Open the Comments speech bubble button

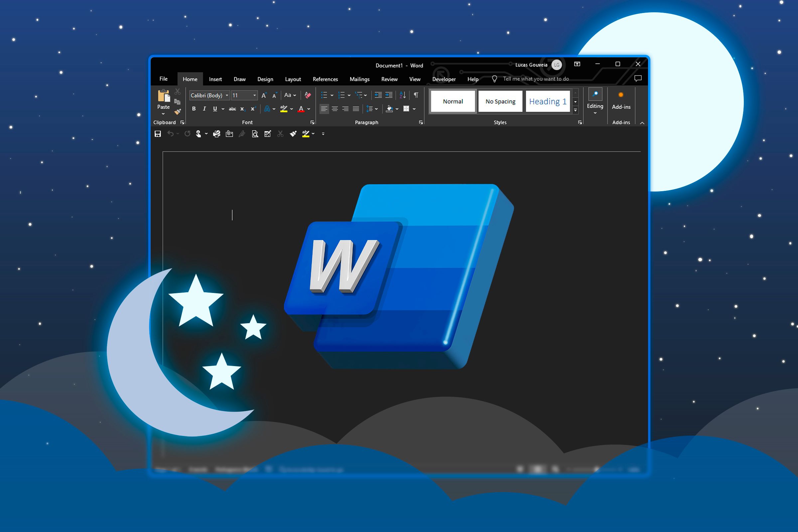coord(638,79)
